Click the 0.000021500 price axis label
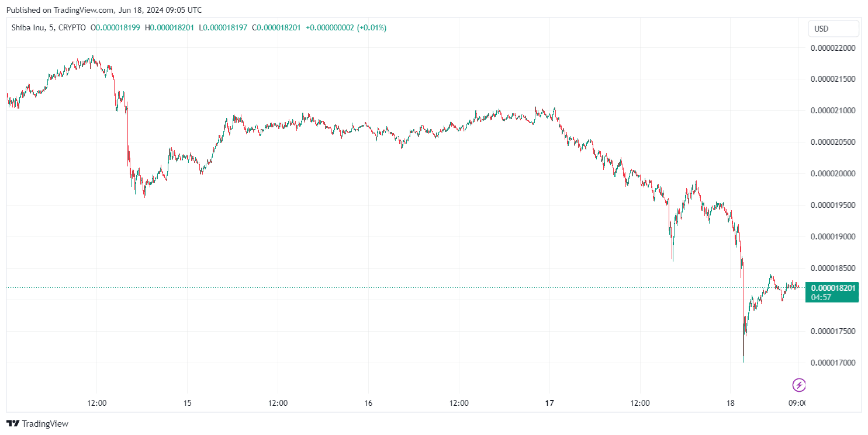Viewport: 868px width, 435px height. 834,79
